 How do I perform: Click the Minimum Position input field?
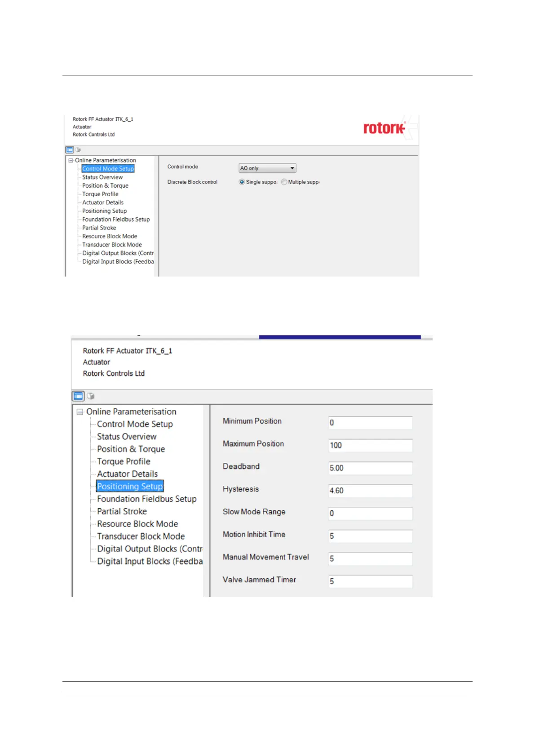[371, 423]
